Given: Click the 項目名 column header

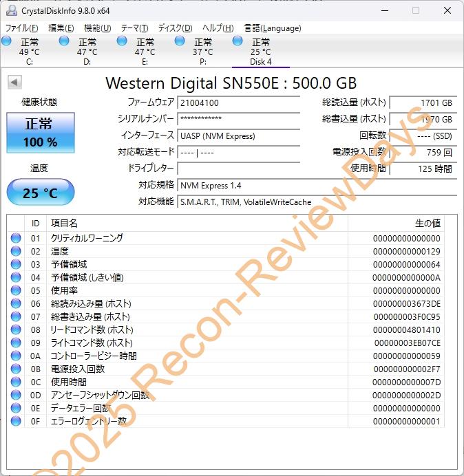Looking at the screenshot, I should (x=64, y=224).
